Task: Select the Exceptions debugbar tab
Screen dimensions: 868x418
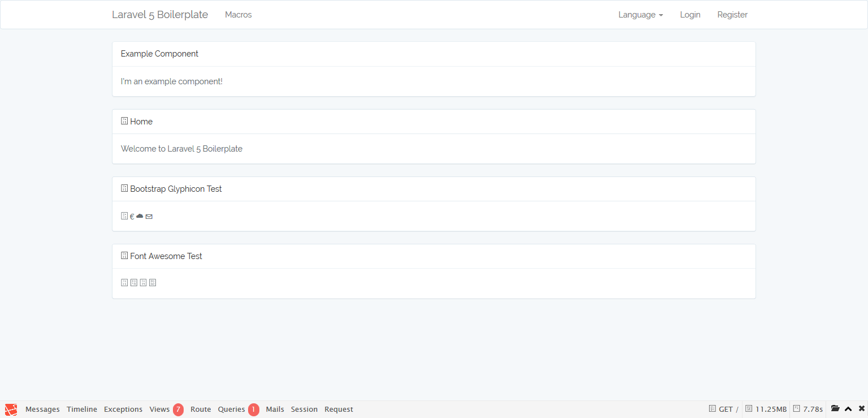Action: [x=123, y=410]
